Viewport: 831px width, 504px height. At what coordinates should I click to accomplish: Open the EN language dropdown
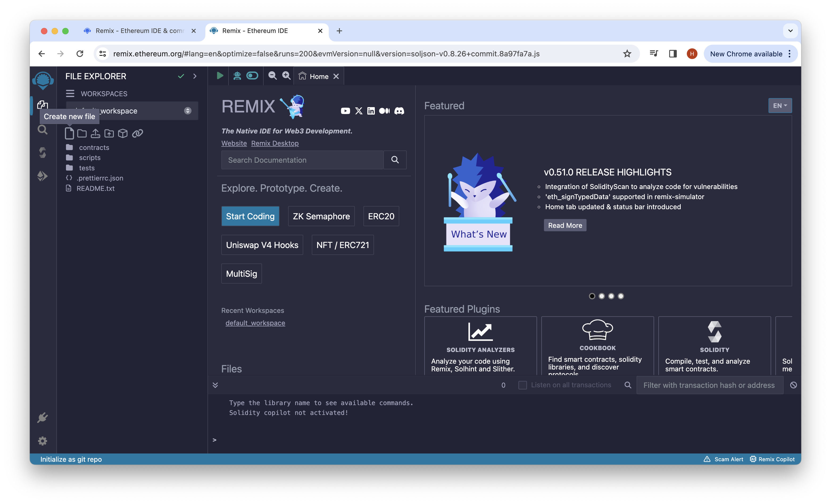click(780, 106)
